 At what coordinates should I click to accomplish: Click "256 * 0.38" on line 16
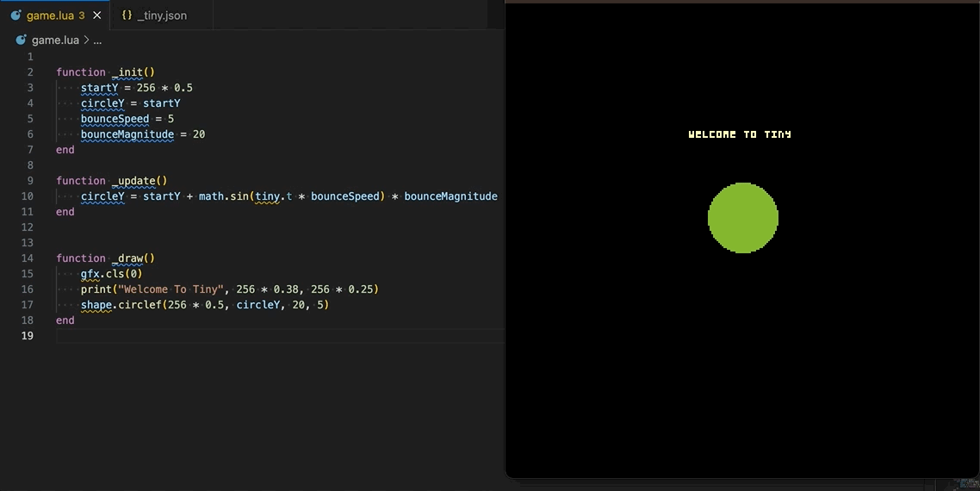pos(267,289)
